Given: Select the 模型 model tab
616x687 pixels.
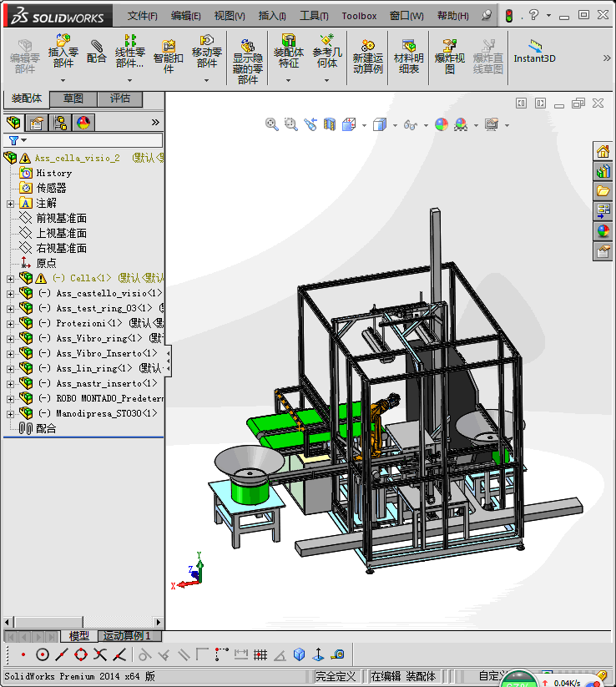Looking at the screenshot, I should tap(79, 636).
